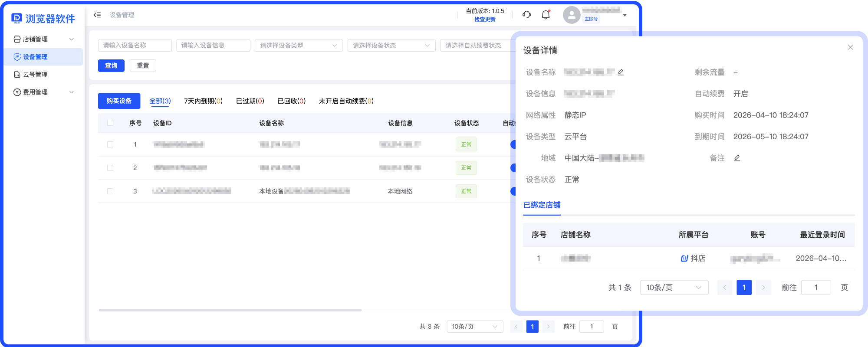Click the user avatar icon
This screenshot has width=868, height=347.
tap(572, 15)
